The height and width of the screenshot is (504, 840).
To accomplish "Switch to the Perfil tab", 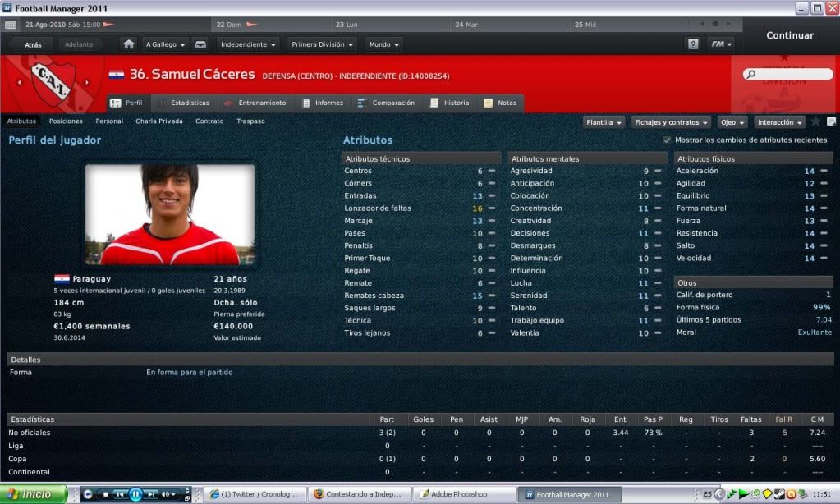I will click(x=128, y=103).
